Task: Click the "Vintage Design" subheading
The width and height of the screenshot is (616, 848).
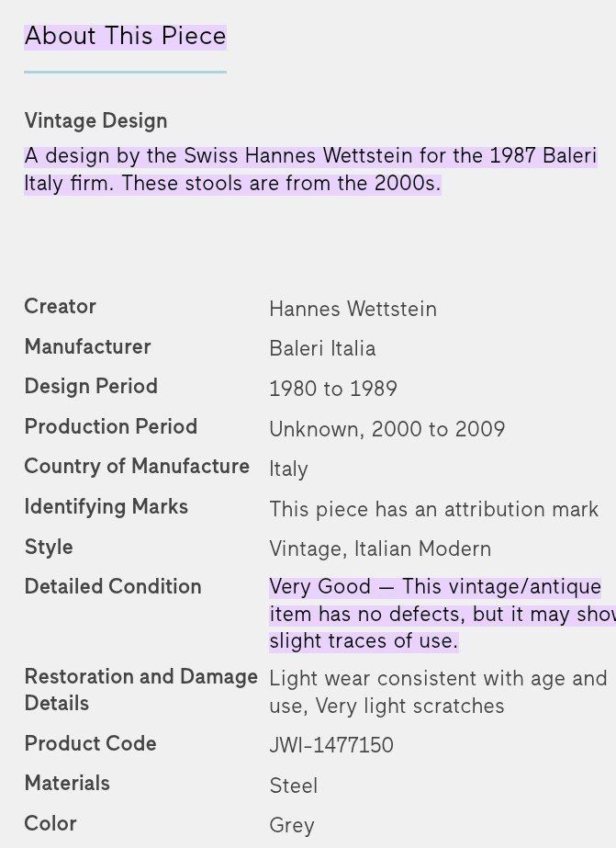Action: [95, 121]
